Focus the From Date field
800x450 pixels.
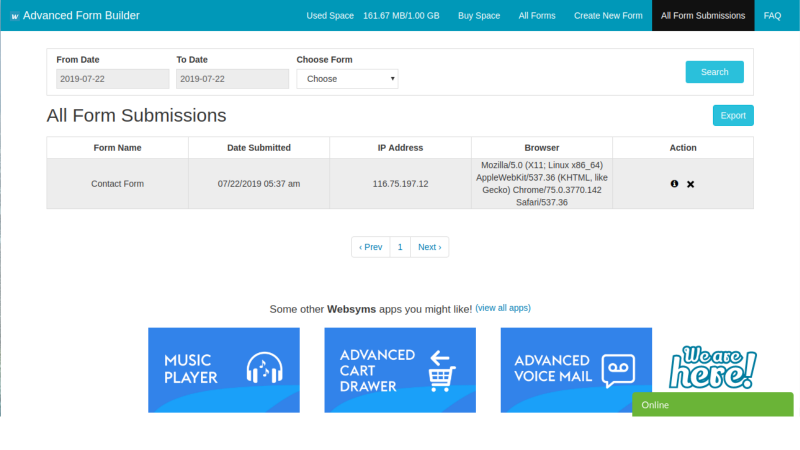[113, 79]
